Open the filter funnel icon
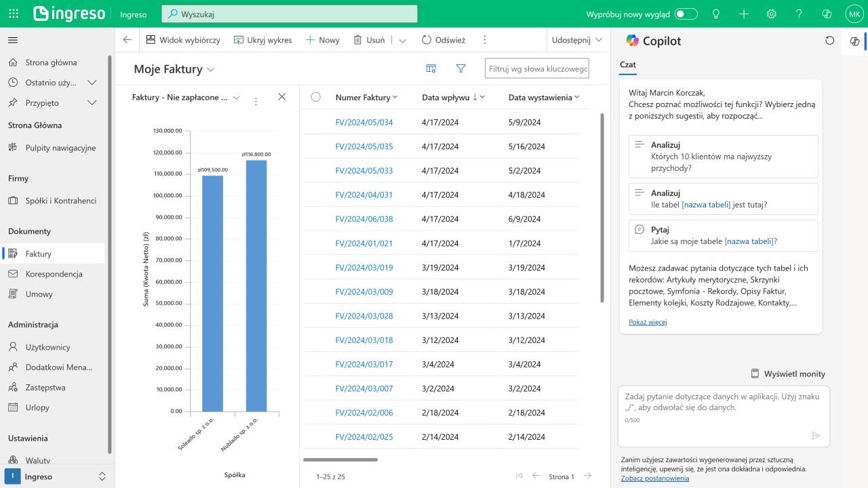Screen dimensions: 868x488 pyautogui.click(x=461, y=68)
